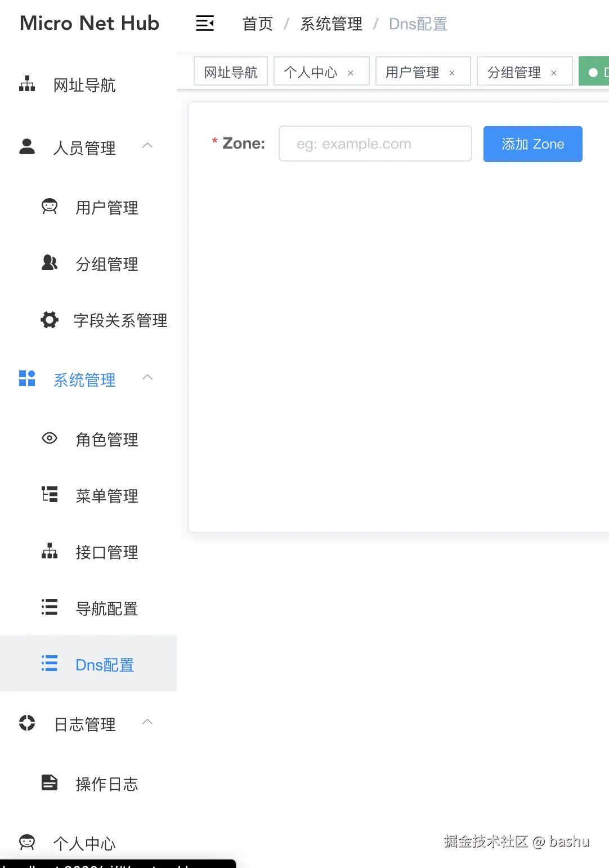Click the 菜单管理 tree icon
The image size is (609, 868).
tap(50, 494)
